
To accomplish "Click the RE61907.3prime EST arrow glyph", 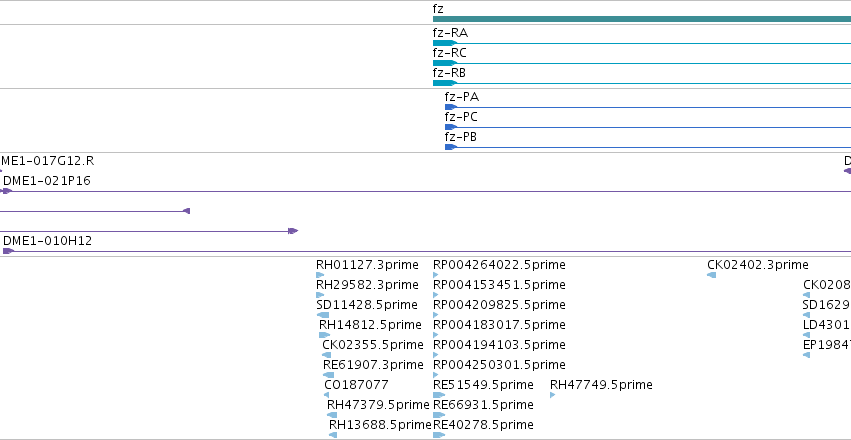I will (x=329, y=375).
